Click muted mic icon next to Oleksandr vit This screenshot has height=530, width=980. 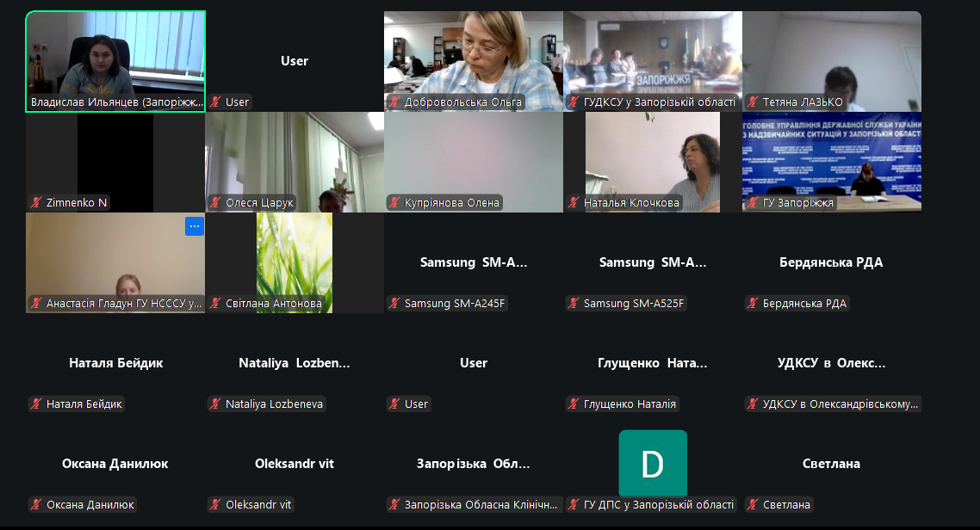coord(215,504)
